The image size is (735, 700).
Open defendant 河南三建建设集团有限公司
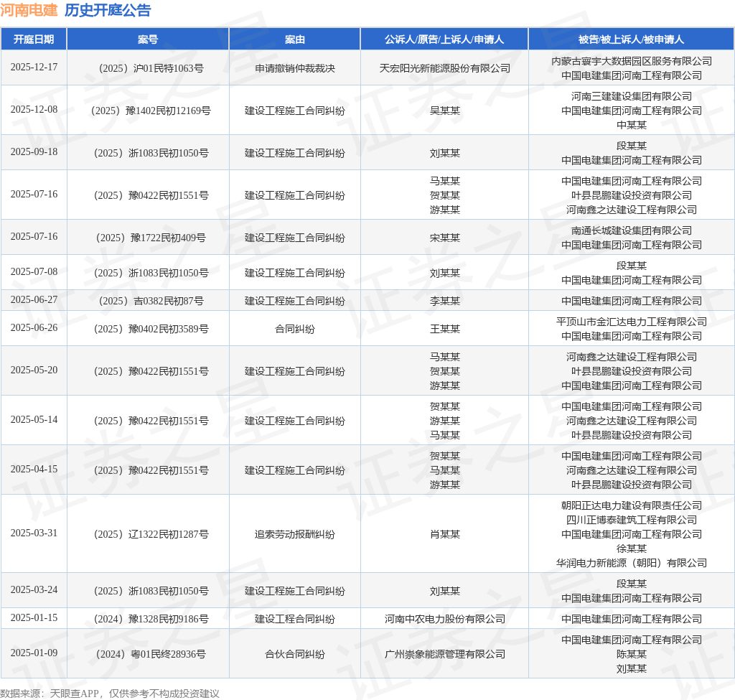click(x=631, y=96)
